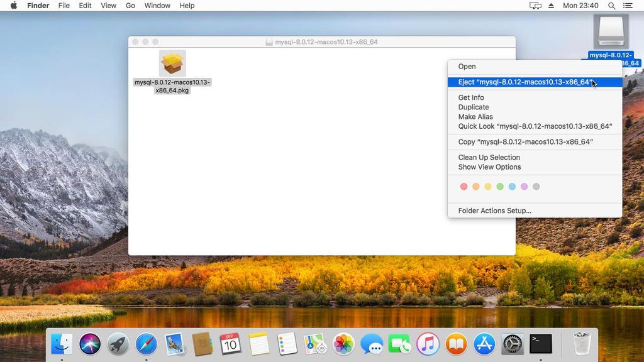Apply the green tag color
The width and height of the screenshot is (644, 362).
click(500, 187)
